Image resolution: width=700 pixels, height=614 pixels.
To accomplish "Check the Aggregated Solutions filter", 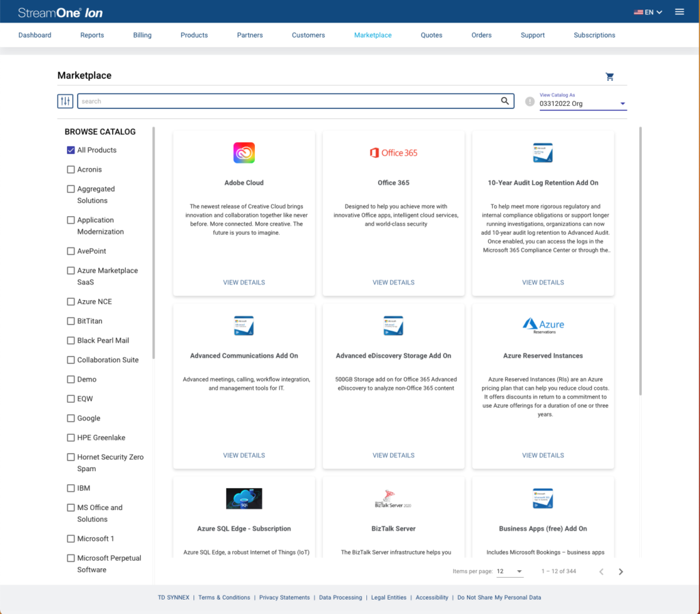I will coord(70,189).
